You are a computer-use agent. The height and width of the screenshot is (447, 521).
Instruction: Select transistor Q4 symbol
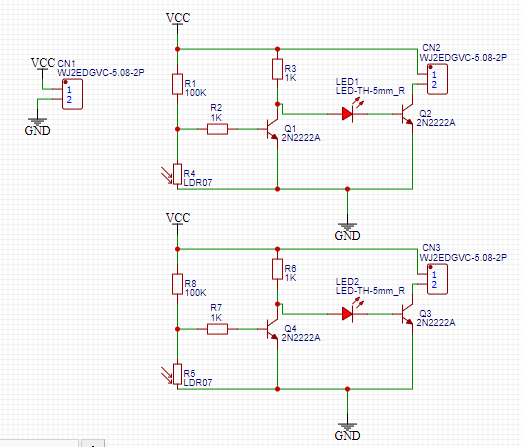(x=272, y=329)
